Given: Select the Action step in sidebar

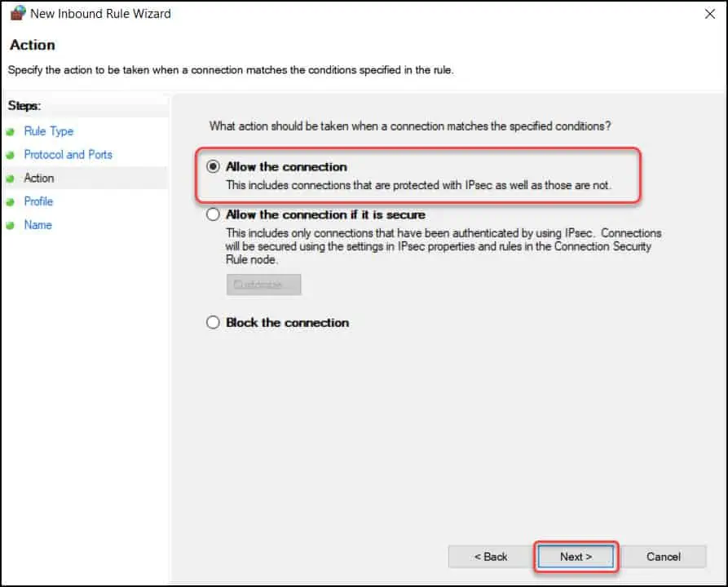Looking at the screenshot, I should [39, 179].
